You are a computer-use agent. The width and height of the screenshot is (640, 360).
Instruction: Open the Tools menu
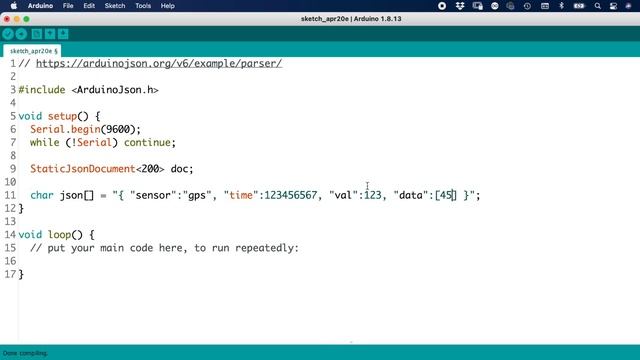[x=143, y=6]
